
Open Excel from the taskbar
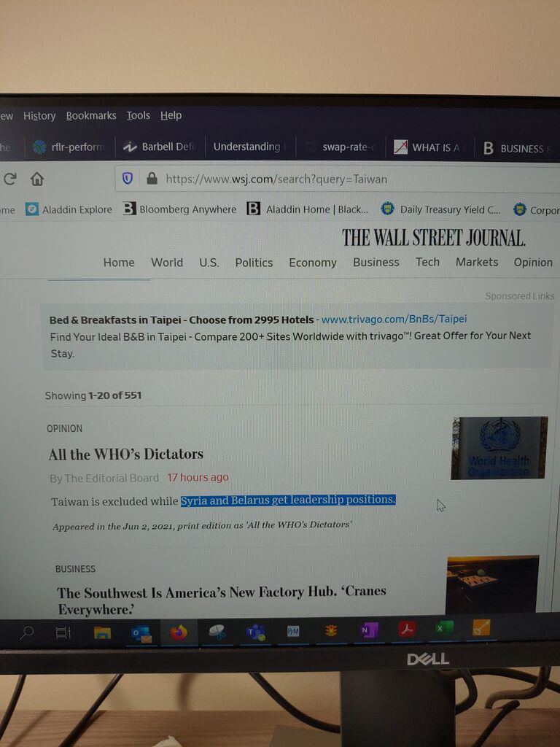point(444,628)
